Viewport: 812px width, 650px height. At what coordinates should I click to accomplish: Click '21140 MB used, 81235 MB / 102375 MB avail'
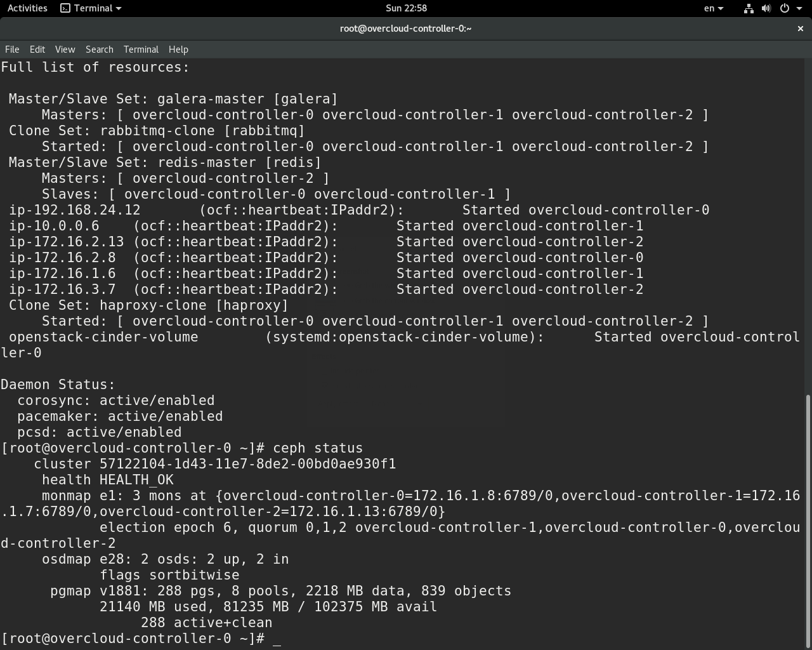point(268,607)
